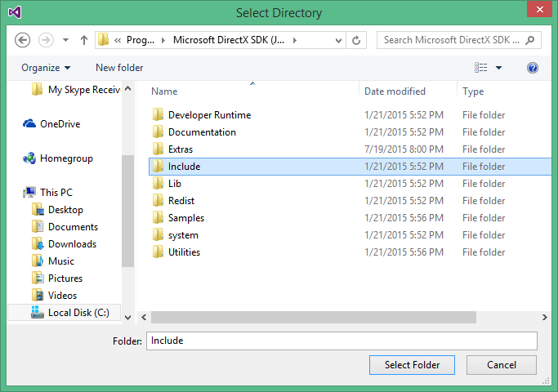Open the help button
The height and width of the screenshot is (392, 558).
(x=533, y=68)
